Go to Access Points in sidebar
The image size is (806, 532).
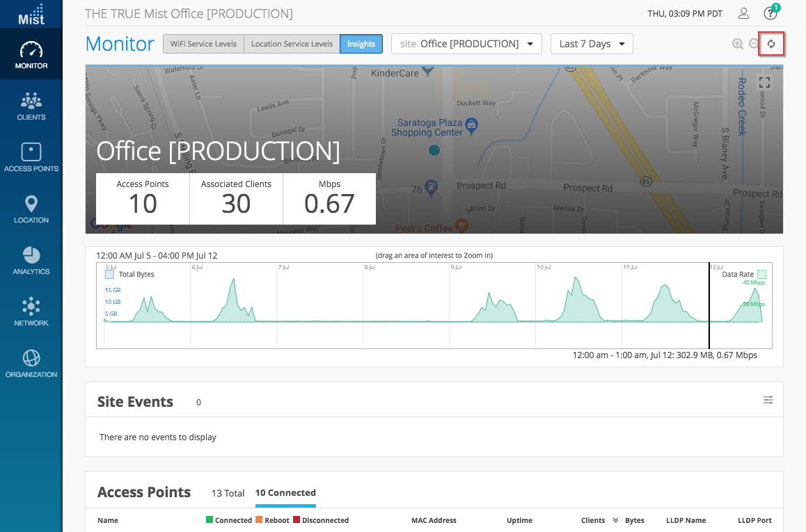coord(31,157)
